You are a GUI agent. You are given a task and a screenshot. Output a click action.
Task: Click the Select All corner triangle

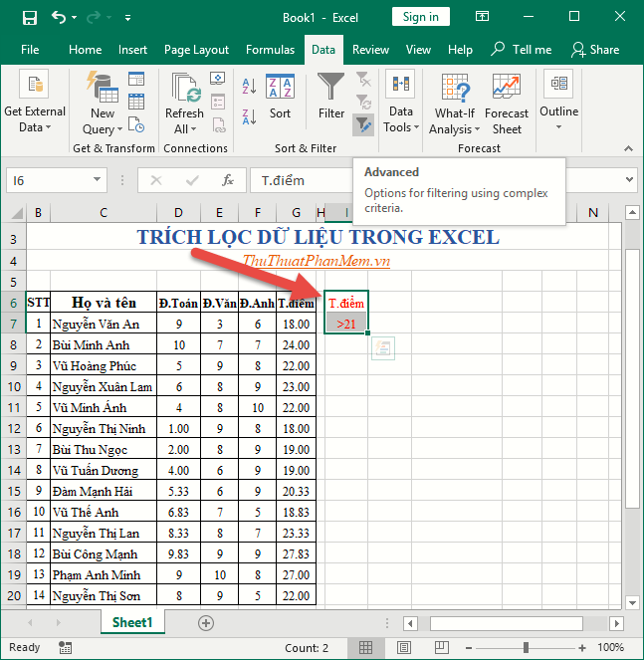(x=16, y=213)
